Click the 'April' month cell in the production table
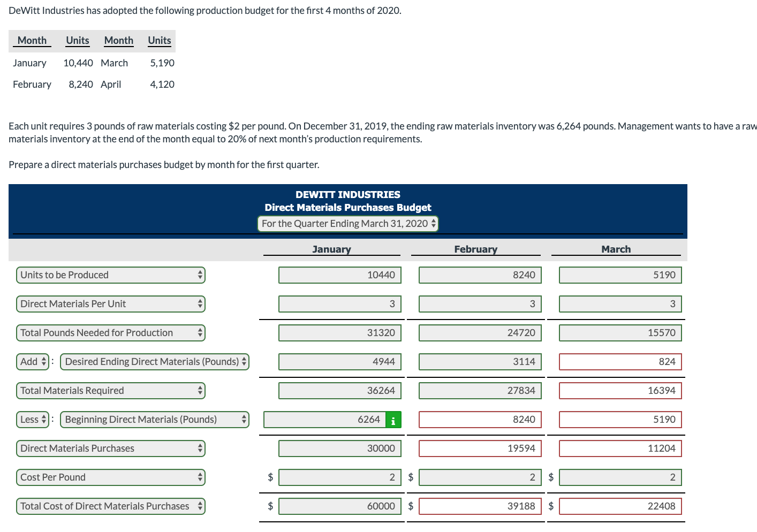This screenshot has width=757, height=532. 111,85
